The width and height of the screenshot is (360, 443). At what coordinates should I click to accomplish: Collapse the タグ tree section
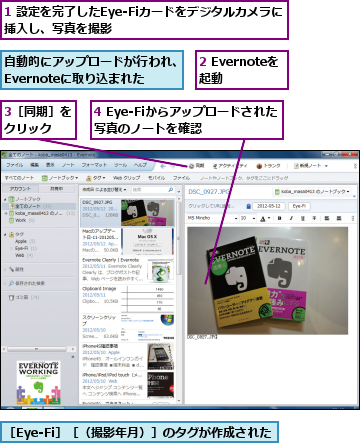click(5, 234)
